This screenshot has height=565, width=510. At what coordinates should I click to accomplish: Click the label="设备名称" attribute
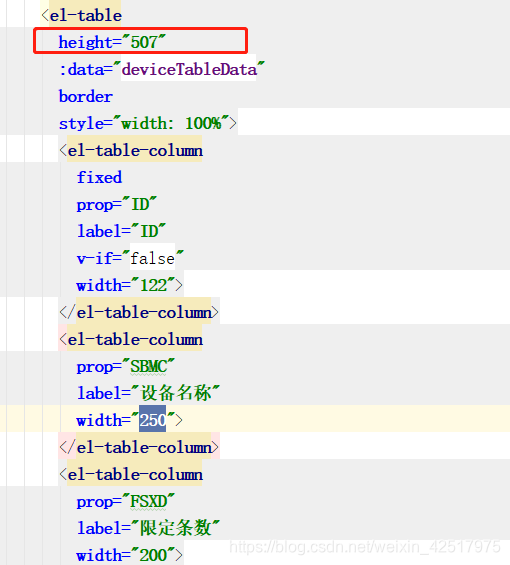tap(148, 393)
